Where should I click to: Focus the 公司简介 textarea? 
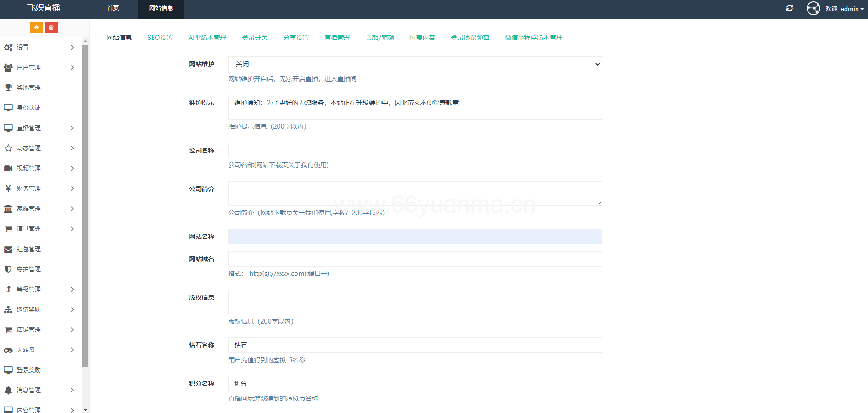pos(415,193)
